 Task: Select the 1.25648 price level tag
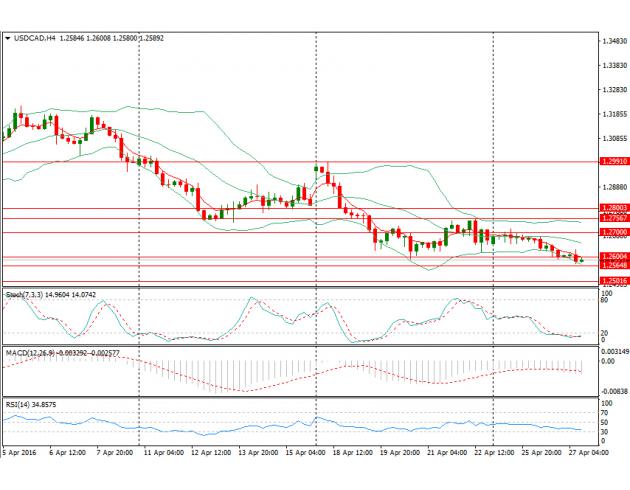pyautogui.click(x=613, y=266)
